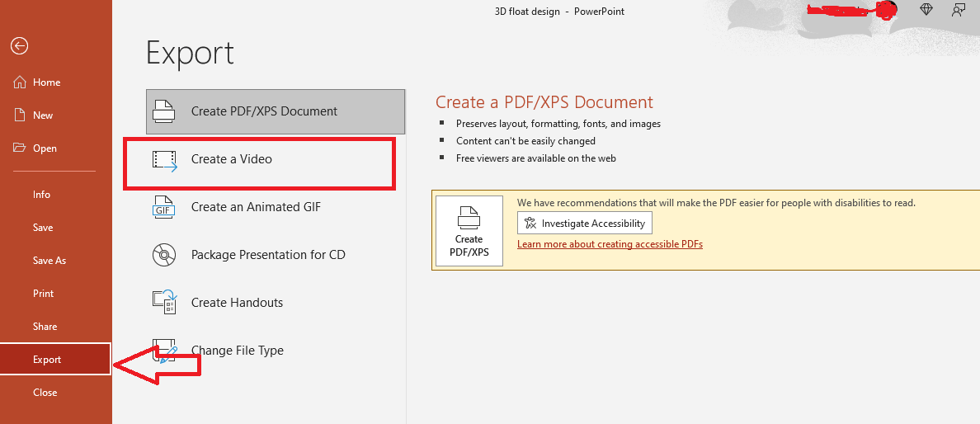
Task: Click text 'Preserves layout, formatting, fonts, and images'
Action: [558, 124]
